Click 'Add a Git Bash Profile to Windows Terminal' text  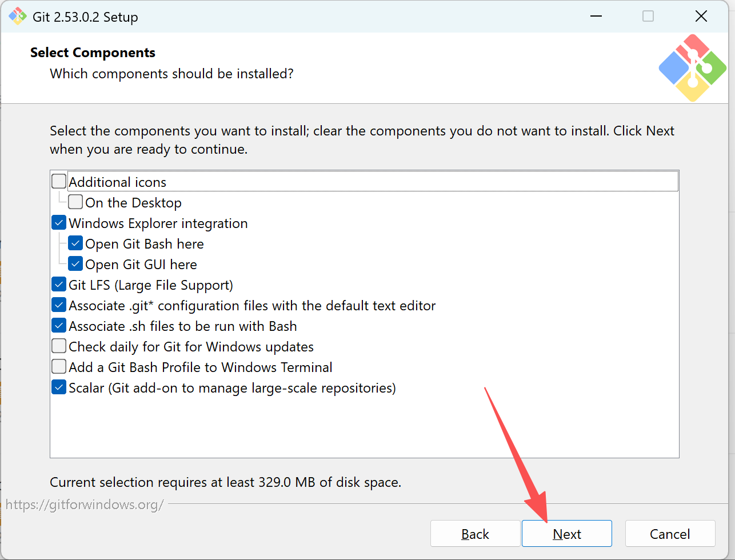201,367
